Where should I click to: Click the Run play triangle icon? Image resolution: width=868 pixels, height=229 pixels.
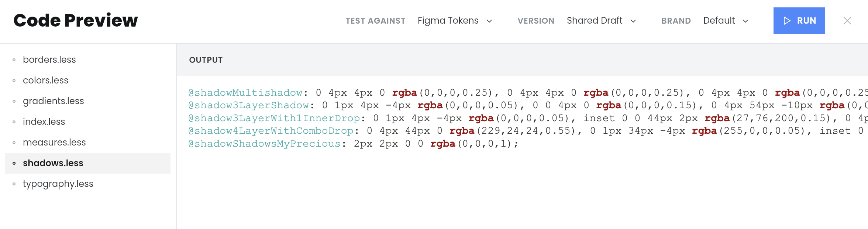787,21
